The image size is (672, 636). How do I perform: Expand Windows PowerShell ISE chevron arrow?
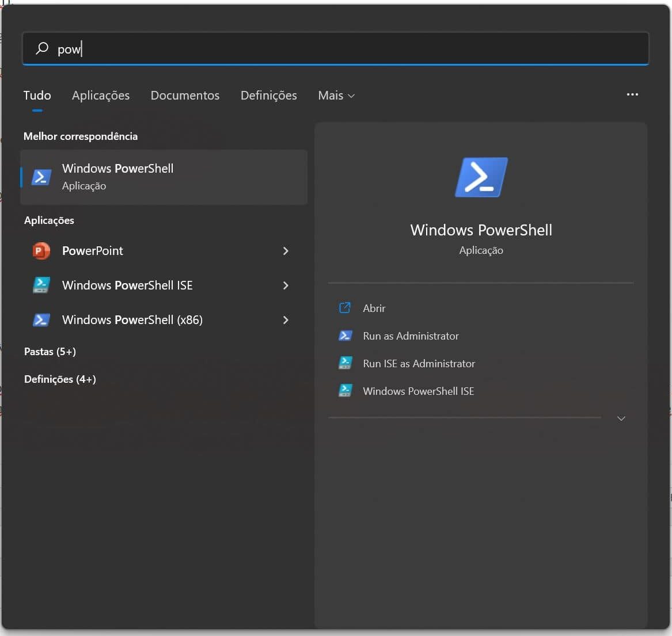[286, 285]
